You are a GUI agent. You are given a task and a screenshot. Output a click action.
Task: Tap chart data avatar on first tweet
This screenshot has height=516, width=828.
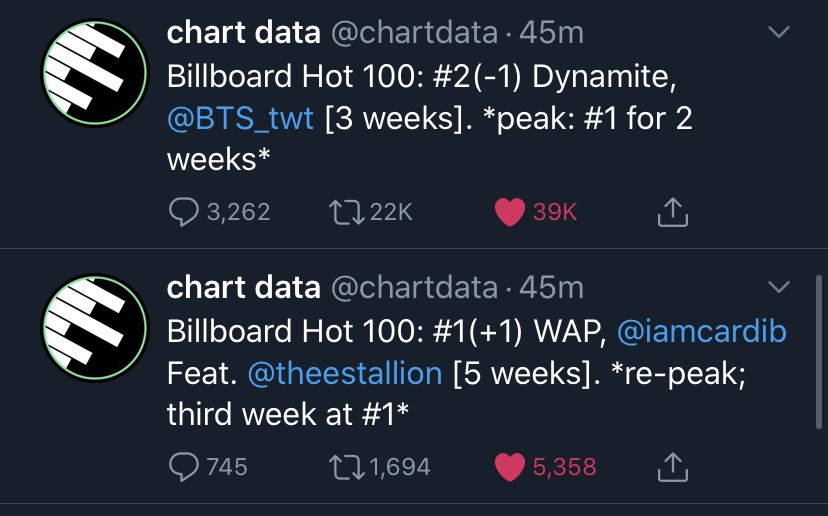coord(95,73)
